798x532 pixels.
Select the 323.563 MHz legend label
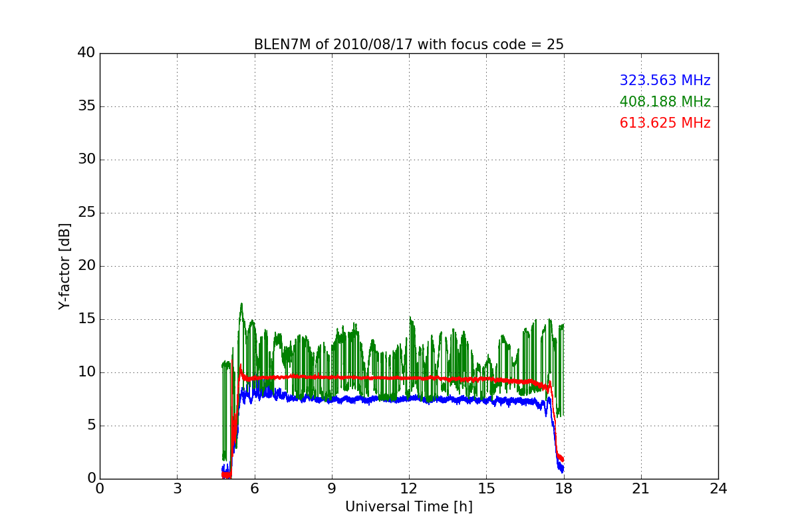(665, 80)
